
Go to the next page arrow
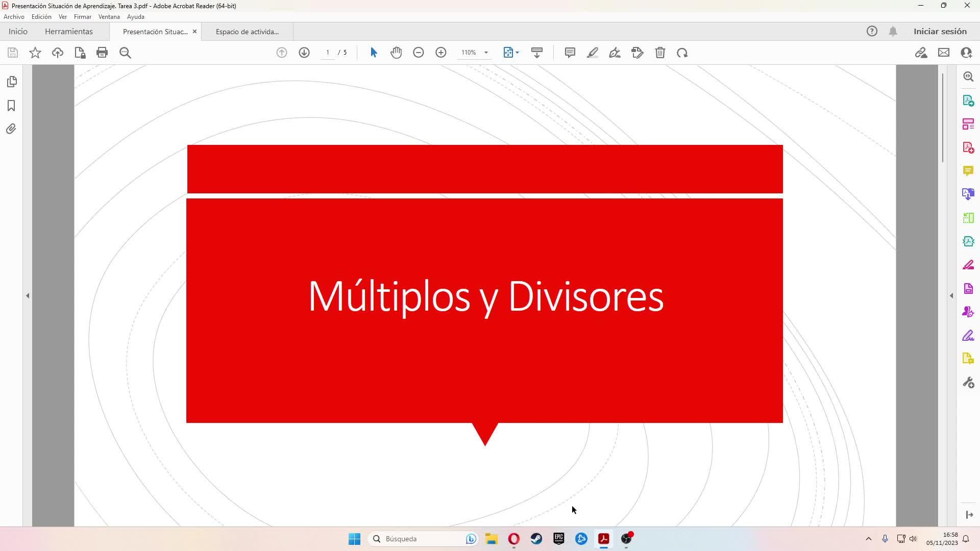(x=304, y=53)
